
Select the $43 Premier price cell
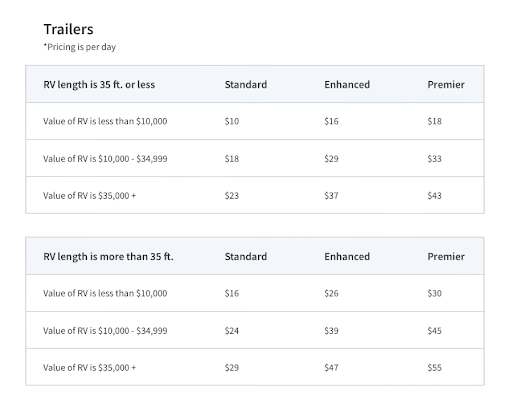434,196
